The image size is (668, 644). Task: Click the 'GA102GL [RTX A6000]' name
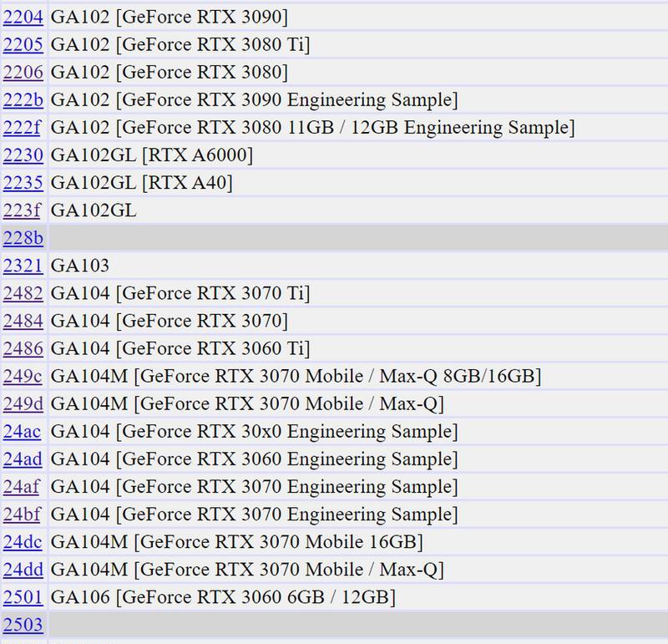[x=152, y=155]
